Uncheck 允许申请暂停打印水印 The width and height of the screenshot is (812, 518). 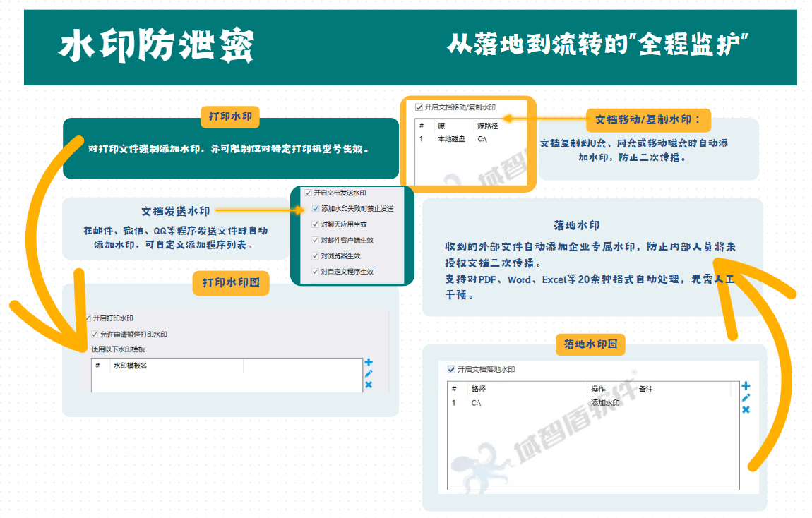tap(95, 335)
